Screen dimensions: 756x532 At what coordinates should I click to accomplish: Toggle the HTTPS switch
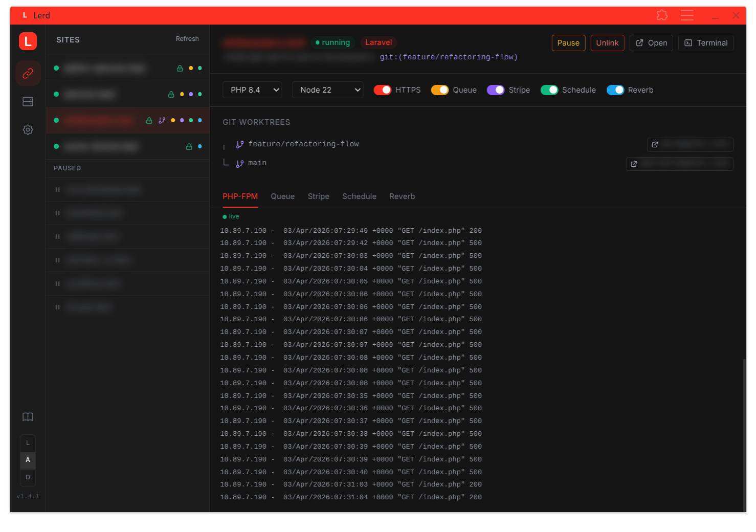tap(383, 90)
